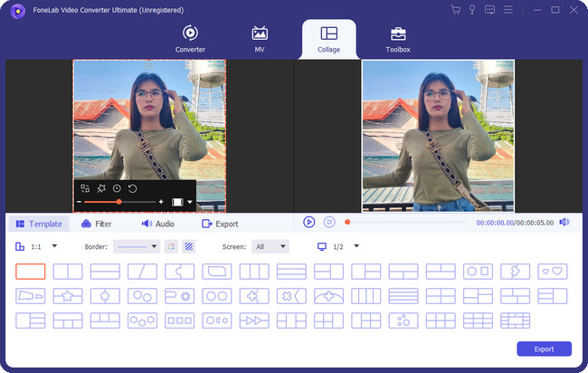Screen dimensions: 588x373
Task: Click the right preview video pane
Action: [x=438, y=136]
